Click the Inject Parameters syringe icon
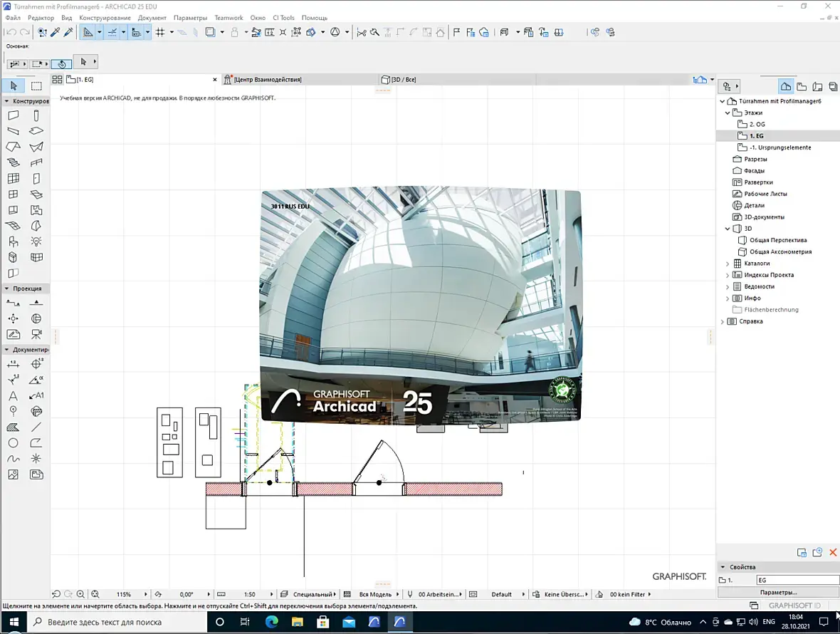 click(68, 32)
